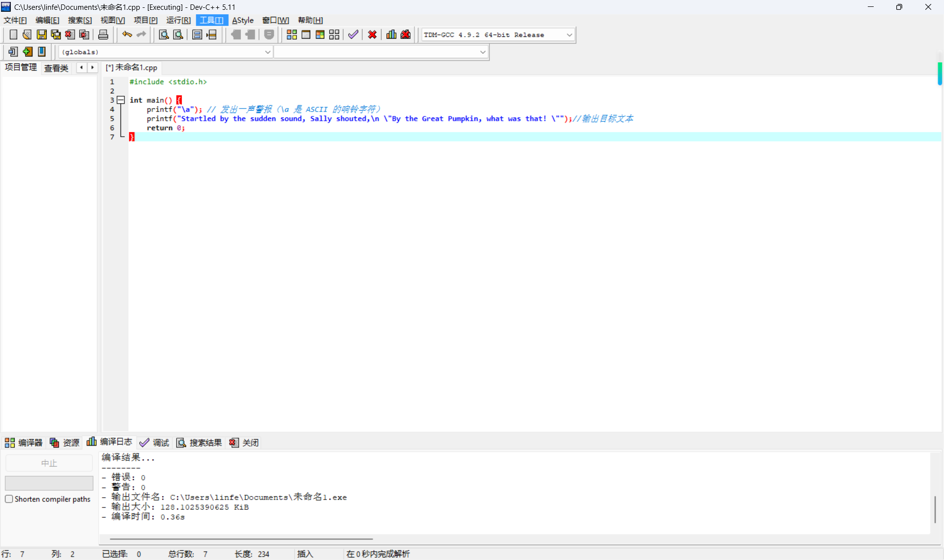Open the TDM-GCC compiler selection dropdown

(x=569, y=35)
